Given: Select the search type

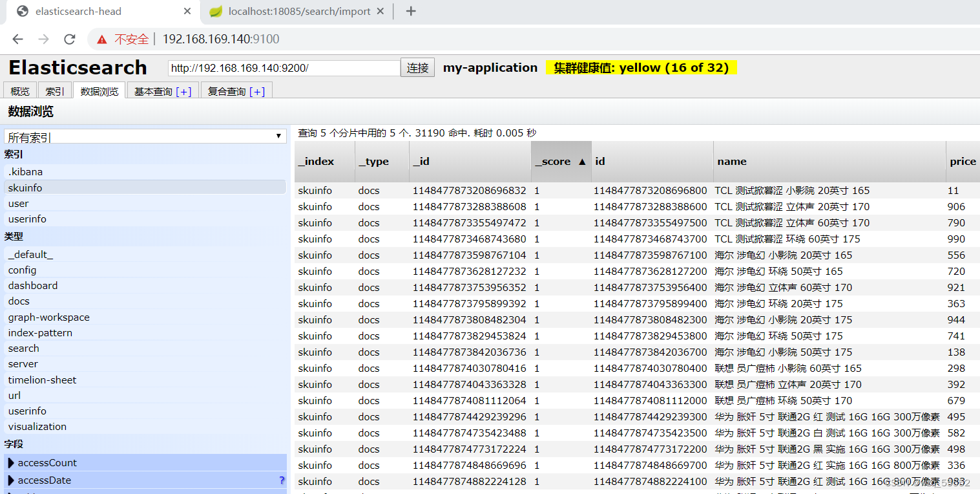Looking at the screenshot, I should click(145, 349).
